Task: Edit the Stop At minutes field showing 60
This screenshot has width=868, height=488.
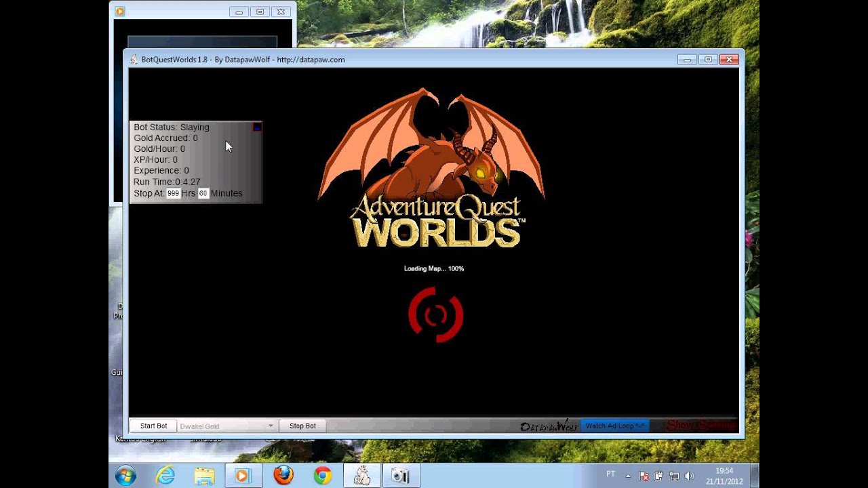Action: pos(203,193)
